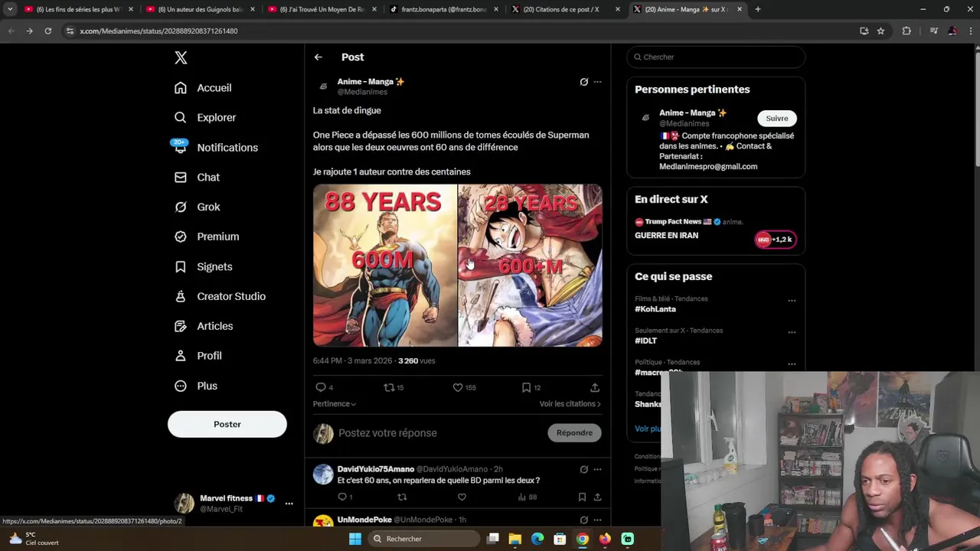Open Accueil from the sidebar
This screenshot has height=551, width=980.
203,88
